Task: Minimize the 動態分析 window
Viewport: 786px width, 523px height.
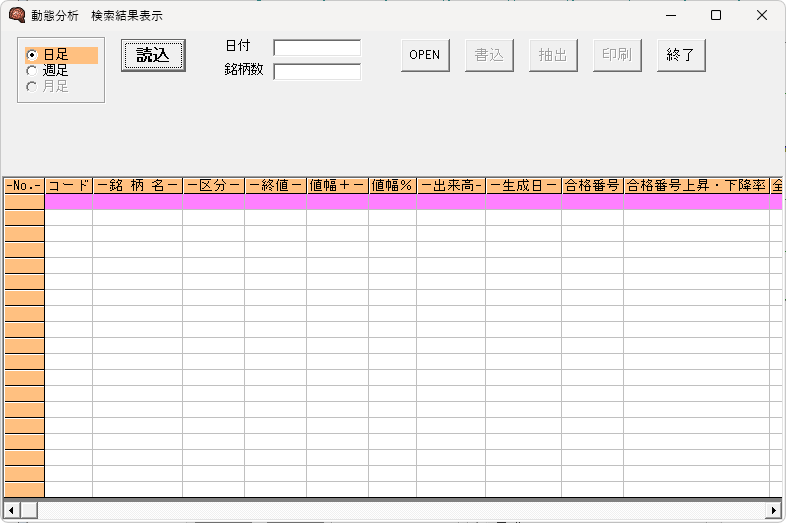Action: 671,16
